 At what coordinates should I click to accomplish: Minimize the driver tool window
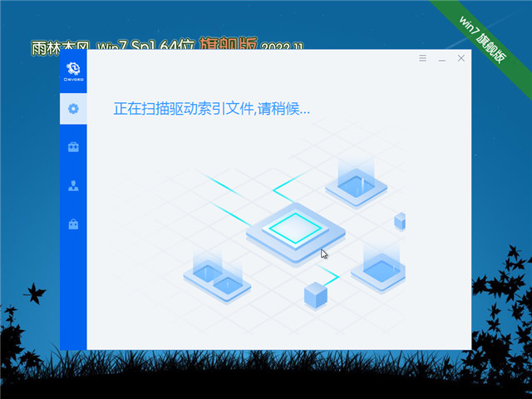441,59
